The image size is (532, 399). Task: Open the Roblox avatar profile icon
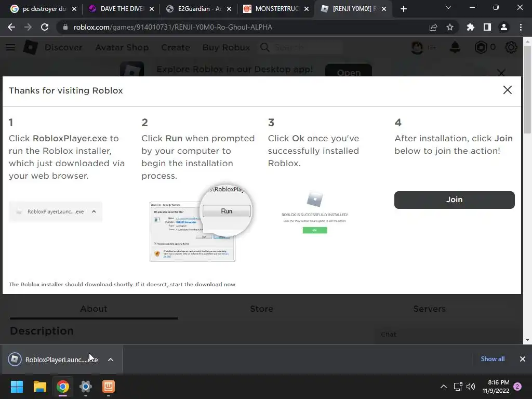click(417, 47)
